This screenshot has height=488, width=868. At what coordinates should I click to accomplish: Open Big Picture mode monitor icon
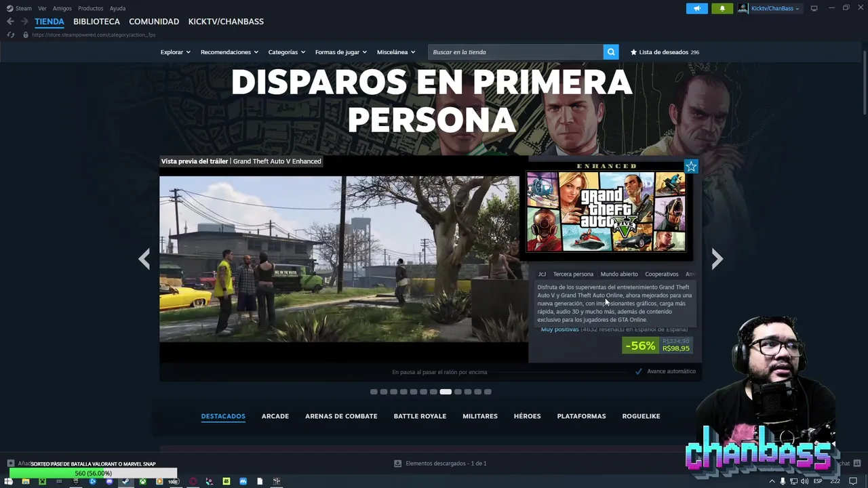pyautogui.click(x=814, y=8)
